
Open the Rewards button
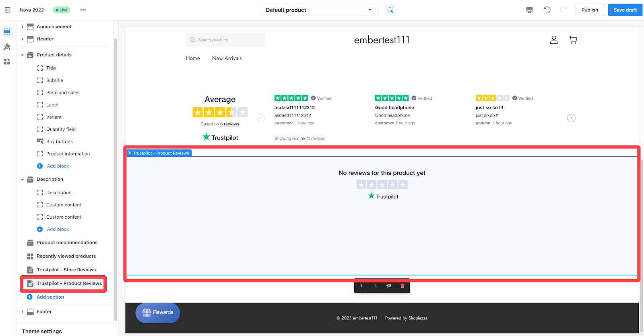[x=158, y=313]
